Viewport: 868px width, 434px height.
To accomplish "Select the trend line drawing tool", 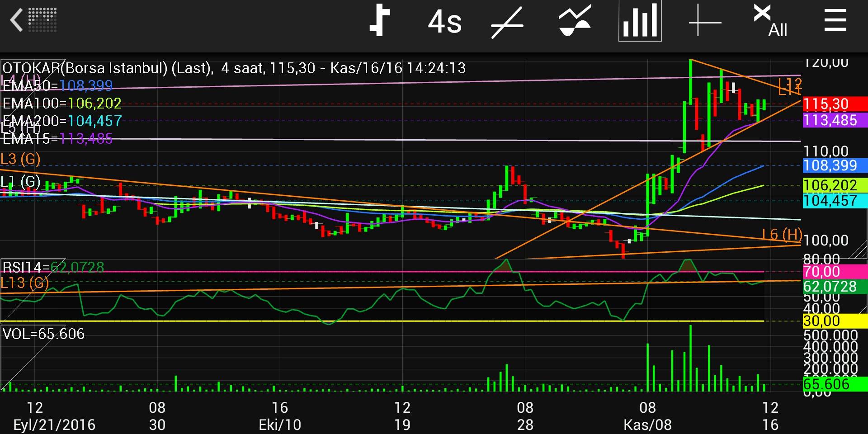I will (507, 22).
